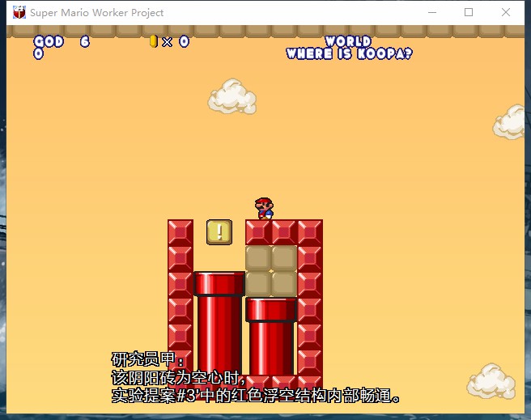The height and width of the screenshot is (420, 531).
Task: Click the 'GOD' player name text
Action: point(49,41)
